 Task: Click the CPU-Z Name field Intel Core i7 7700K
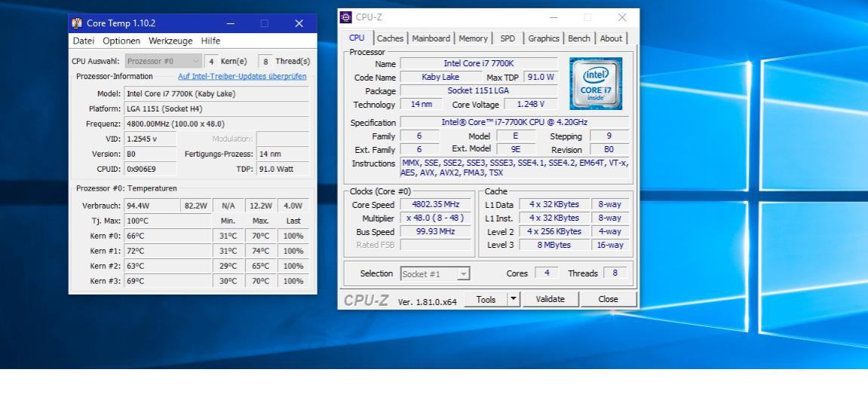[479, 63]
